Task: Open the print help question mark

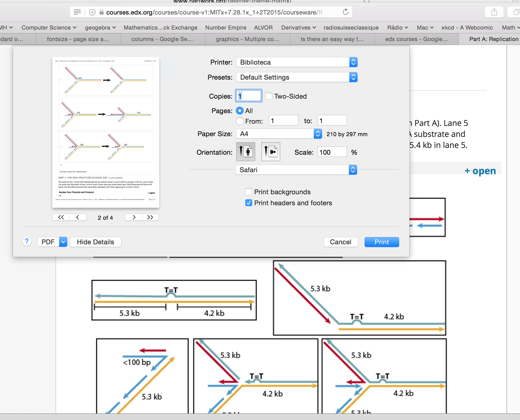Action: pyautogui.click(x=27, y=241)
